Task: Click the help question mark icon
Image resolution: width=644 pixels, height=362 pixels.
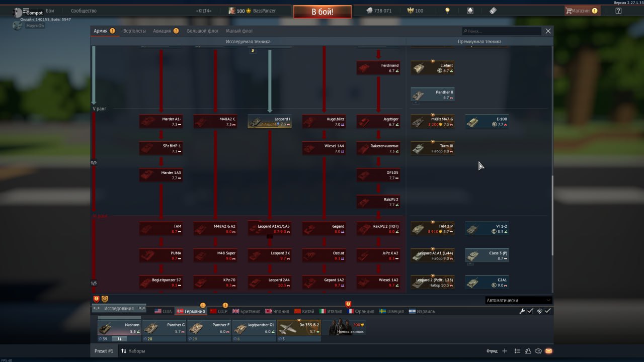Action: tap(618, 11)
